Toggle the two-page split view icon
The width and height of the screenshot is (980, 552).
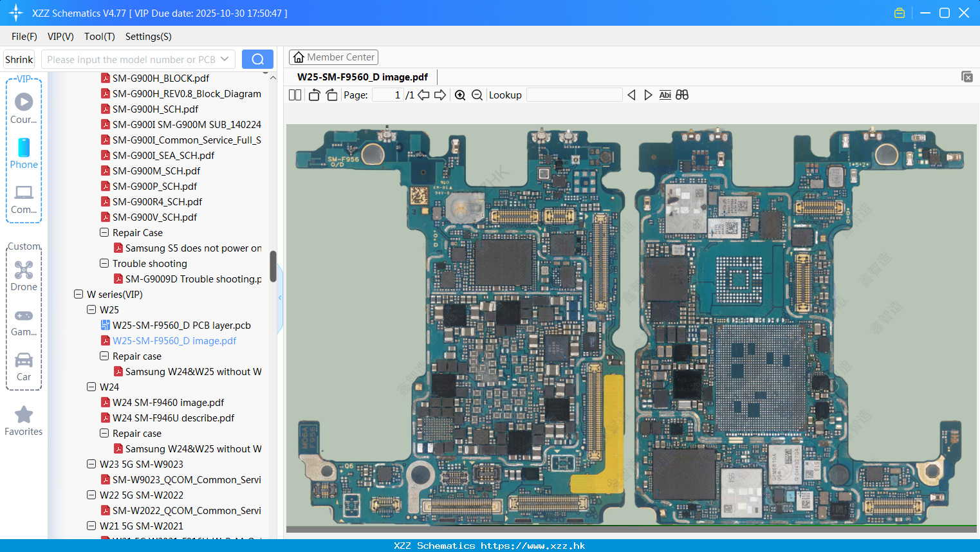click(x=295, y=95)
